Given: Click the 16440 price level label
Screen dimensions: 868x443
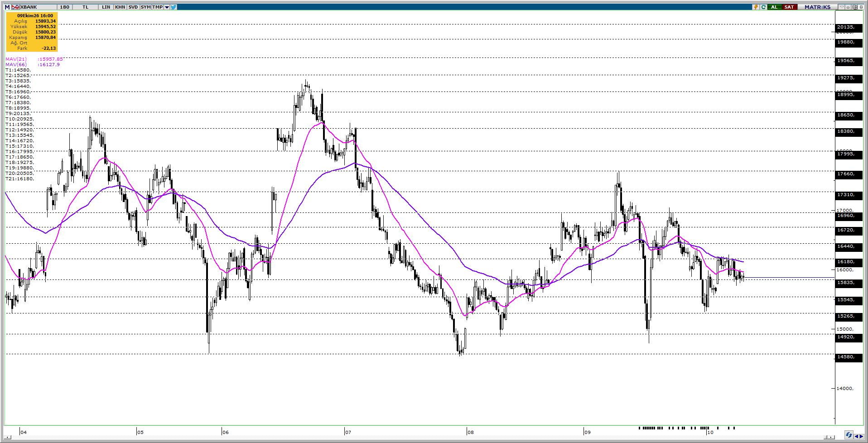Looking at the screenshot, I should coord(849,246).
